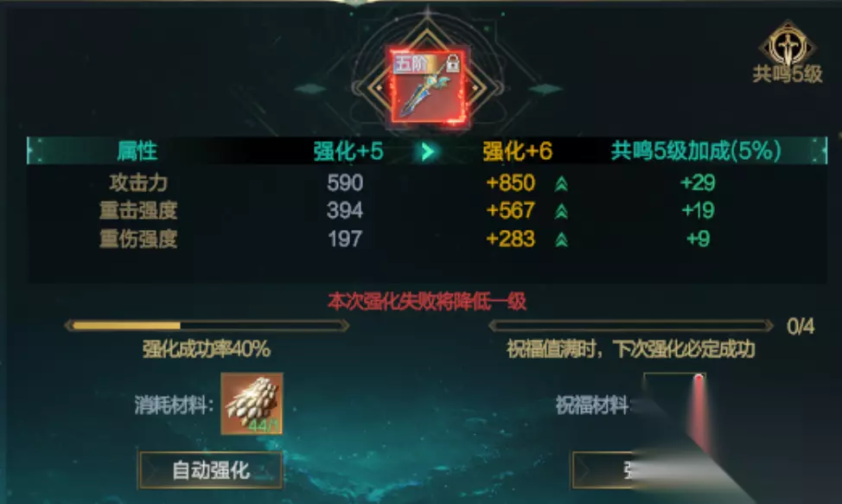
Task: Select the 消耗材料 material item icon
Action: click(252, 404)
